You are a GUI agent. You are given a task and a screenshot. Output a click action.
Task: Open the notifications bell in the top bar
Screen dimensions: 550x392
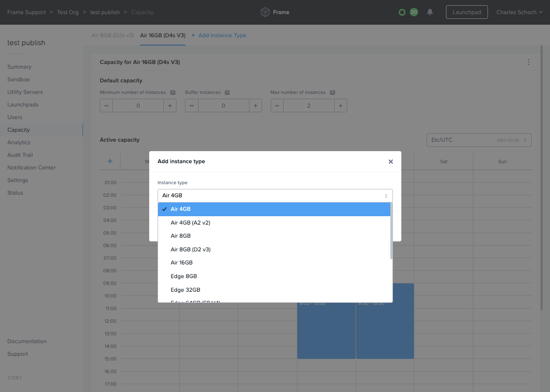(430, 12)
